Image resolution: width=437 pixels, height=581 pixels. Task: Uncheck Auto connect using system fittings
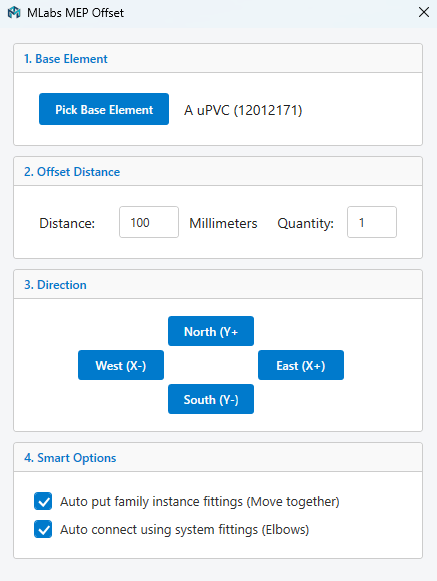click(43, 529)
